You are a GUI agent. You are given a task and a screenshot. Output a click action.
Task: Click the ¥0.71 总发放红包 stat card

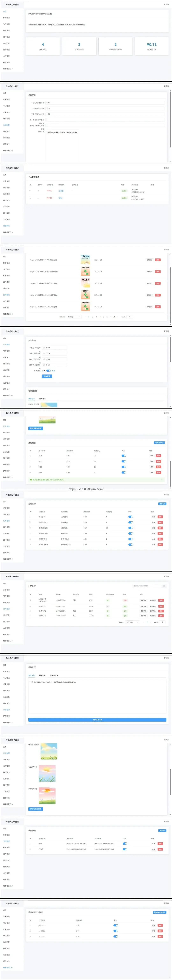pyautogui.click(x=151, y=46)
